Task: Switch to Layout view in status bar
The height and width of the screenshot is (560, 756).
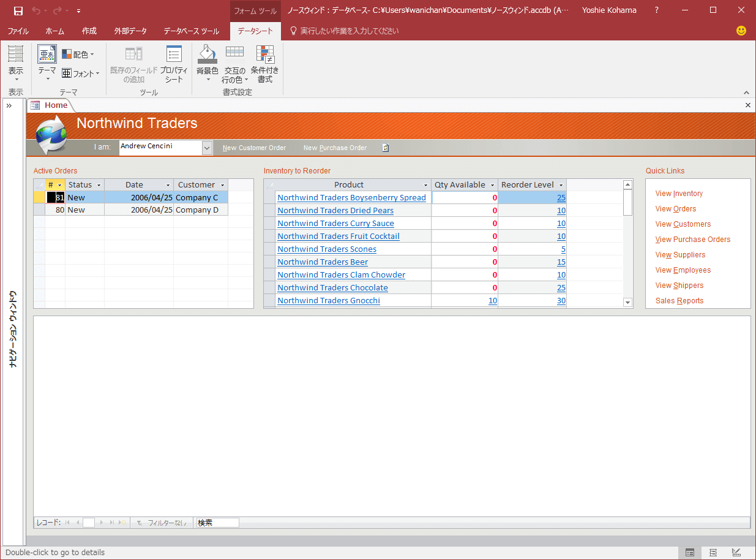Action: (x=713, y=552)
